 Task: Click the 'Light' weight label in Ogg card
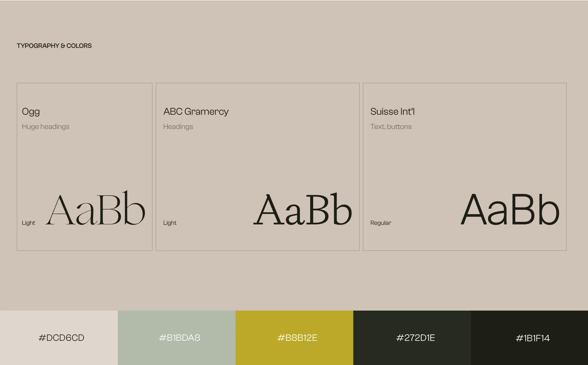coord(29,223)
